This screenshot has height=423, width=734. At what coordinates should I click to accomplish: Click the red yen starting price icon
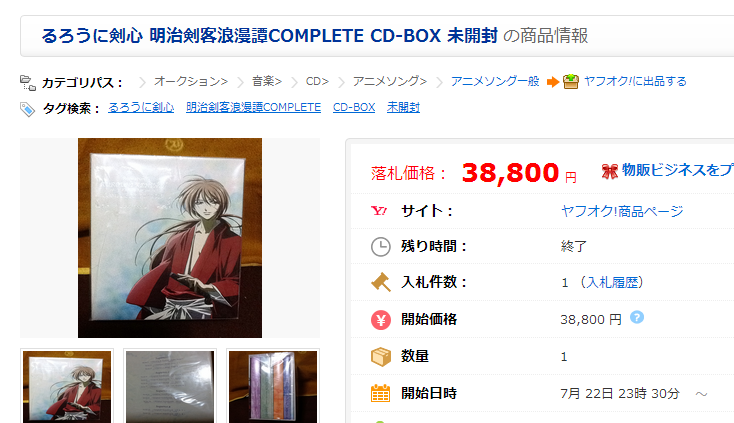point(381,320)
